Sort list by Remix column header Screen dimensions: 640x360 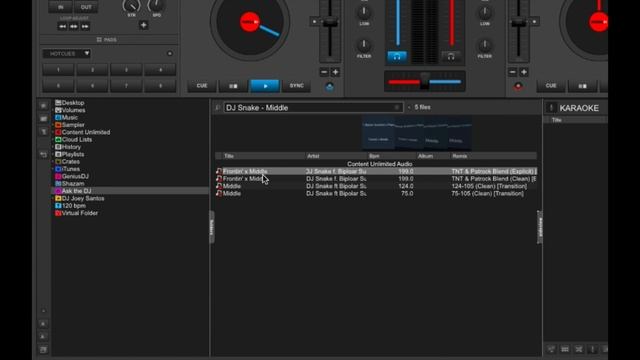[x=493, y=156]
